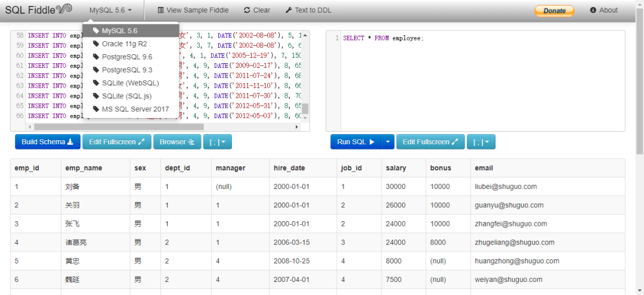Click the Build Schema button

[x=47, y=142]
